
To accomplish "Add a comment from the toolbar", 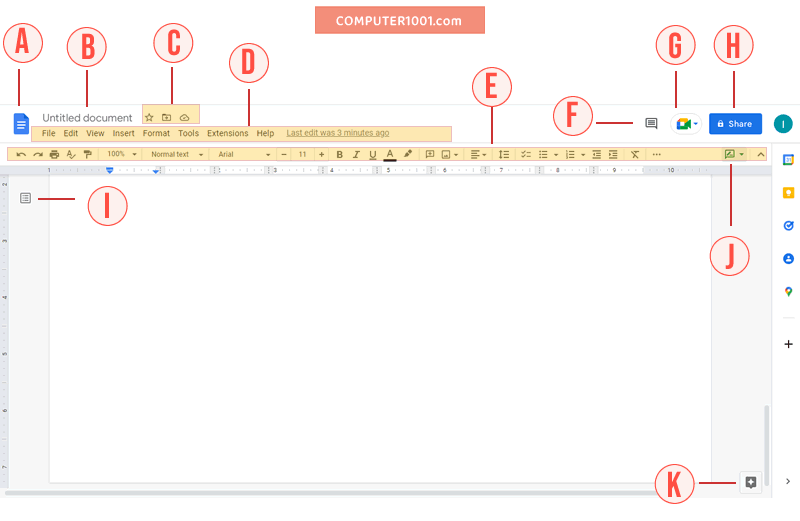I will point(430,154).
